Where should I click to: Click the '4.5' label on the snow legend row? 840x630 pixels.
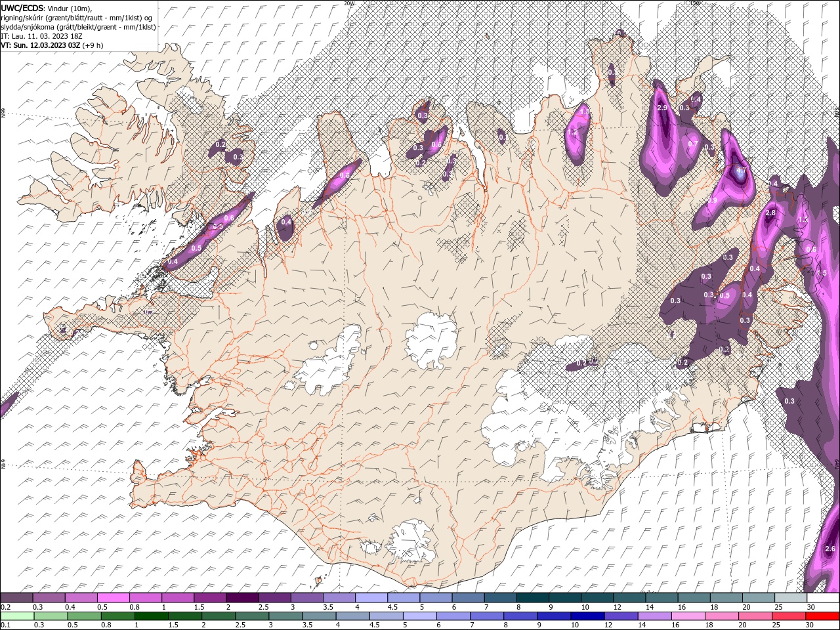coord(392,607)
